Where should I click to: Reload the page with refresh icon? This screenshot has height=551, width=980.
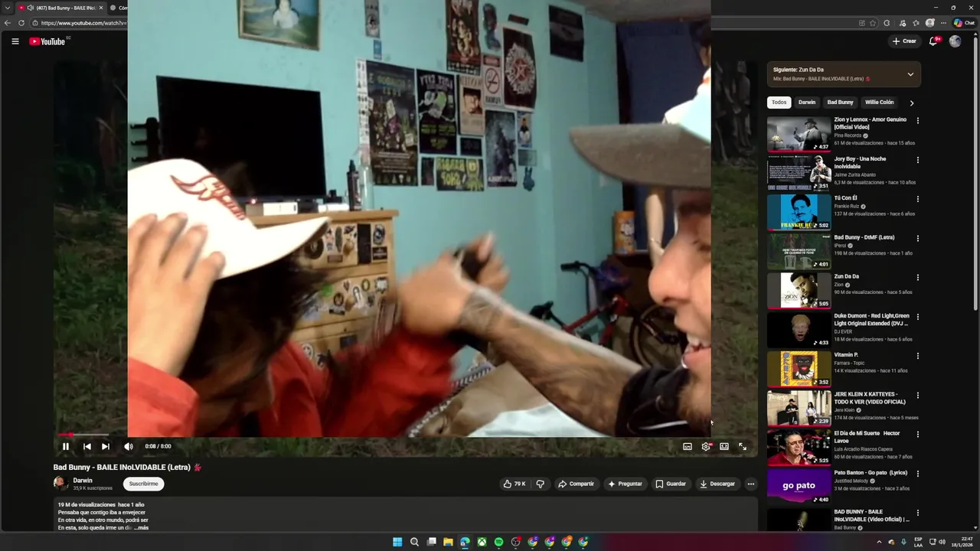[x=21, y=23]
